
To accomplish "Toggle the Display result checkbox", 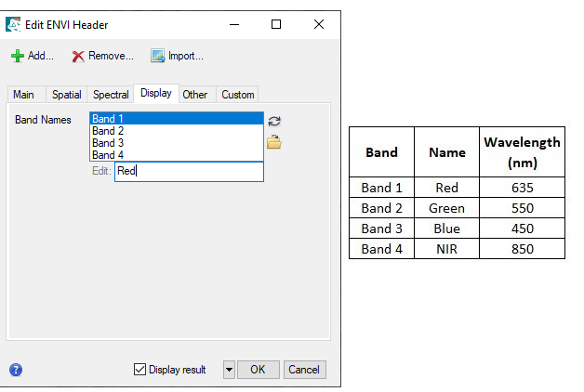I will point(139,370).
